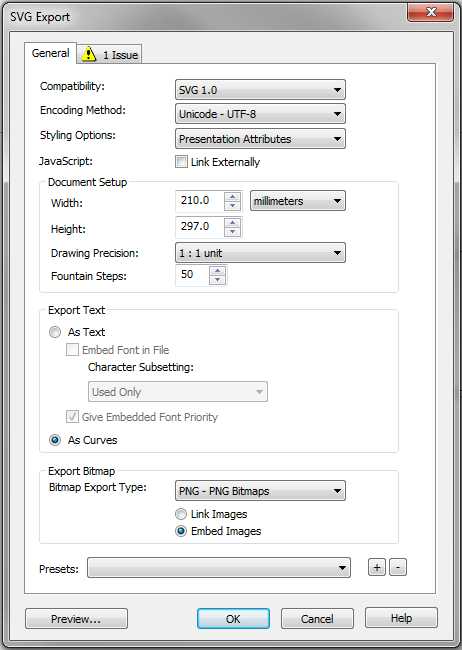The image size is (462, 650).
Task: Remove preset with the minus button
Action: (x=398, y=567)
